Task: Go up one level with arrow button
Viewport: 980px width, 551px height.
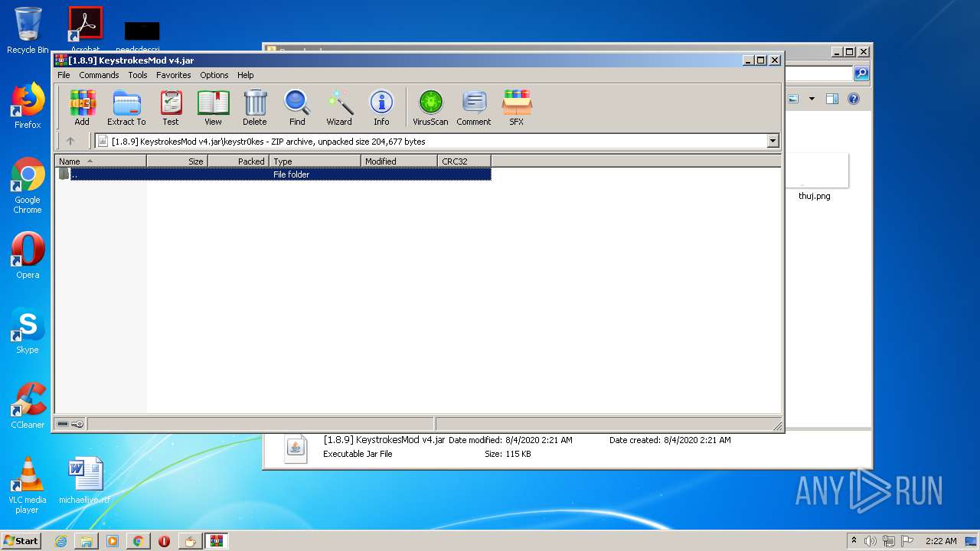Action: [70, 141]
